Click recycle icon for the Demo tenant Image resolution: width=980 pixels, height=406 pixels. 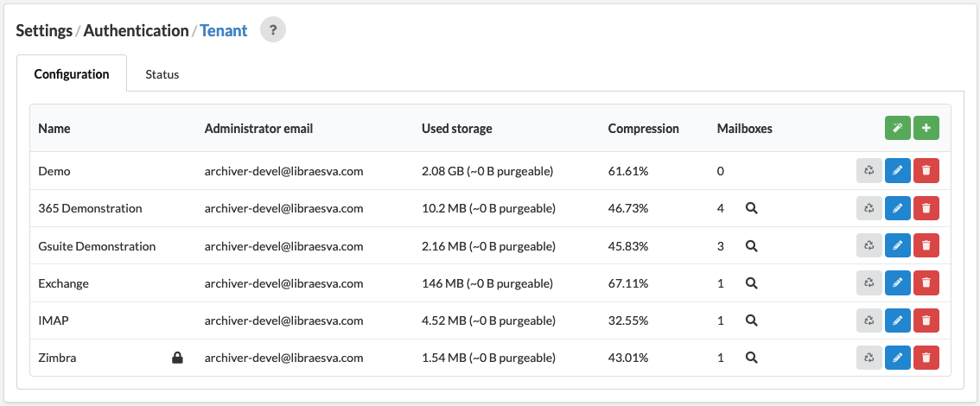point(869,170)
